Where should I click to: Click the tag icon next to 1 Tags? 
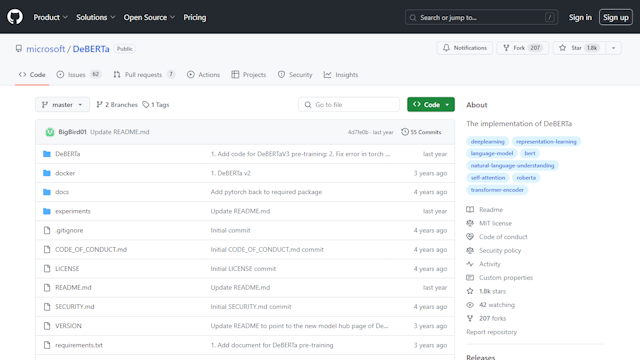click(x=146, y=104)
